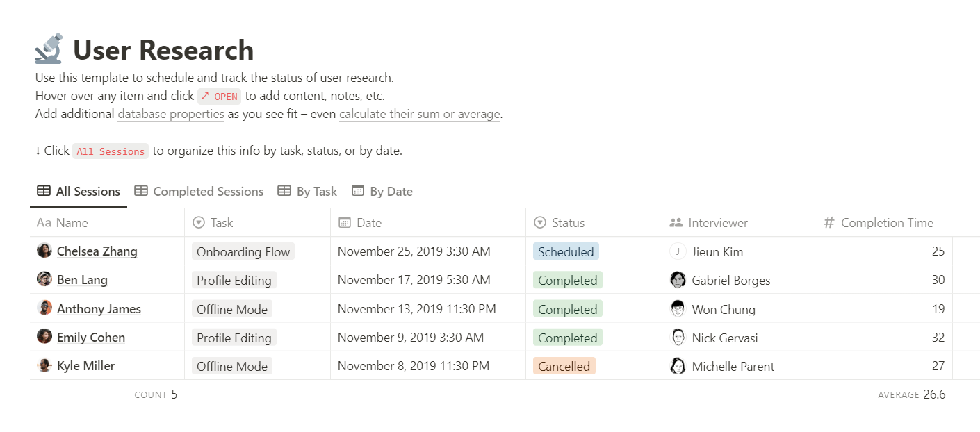Image resolution: width=980 pixels, height=432 pixels.
Task: Click Michelle Parent interviewer avatar
Action: coord(678,366)
